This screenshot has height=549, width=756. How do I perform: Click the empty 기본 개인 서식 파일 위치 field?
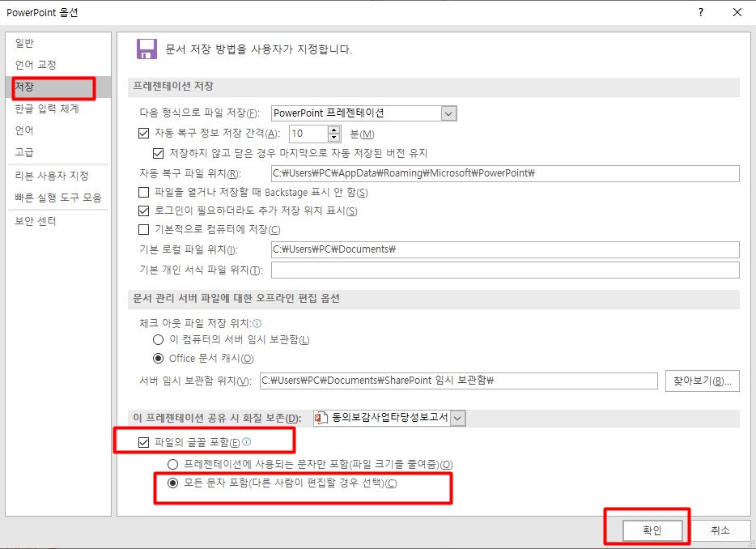tap(505, 270)
